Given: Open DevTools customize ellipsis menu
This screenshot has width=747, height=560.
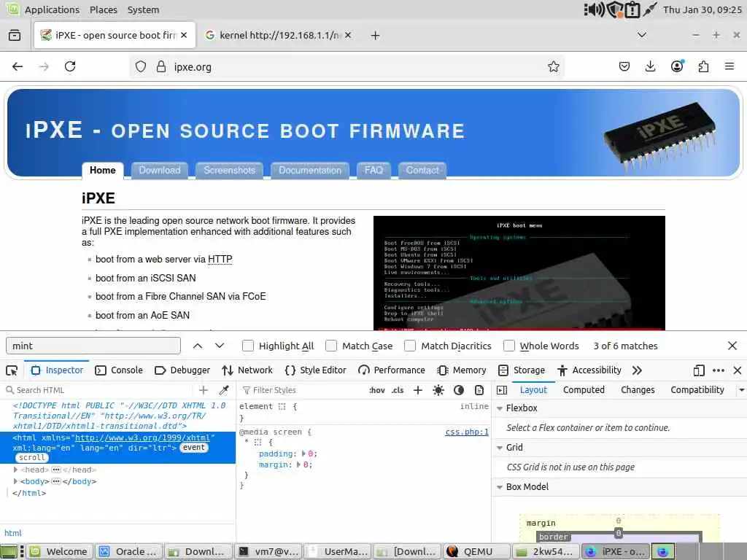Looking at the screenshot, I should point(719,370).
